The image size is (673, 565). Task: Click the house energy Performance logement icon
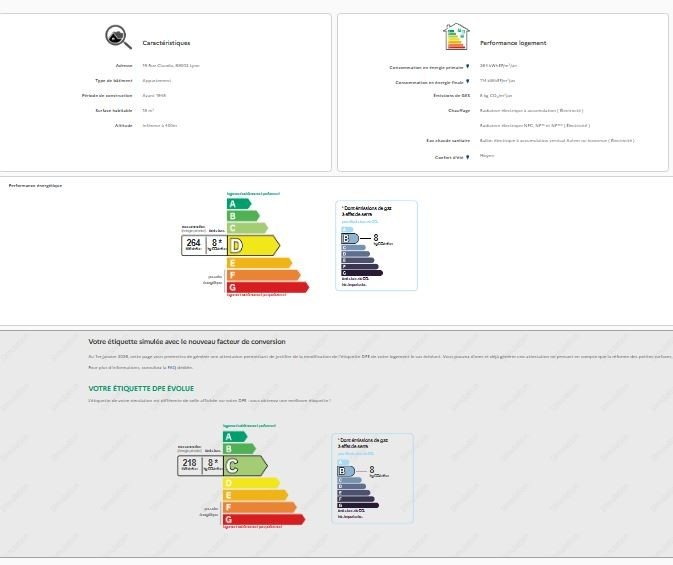pos(456,37)
